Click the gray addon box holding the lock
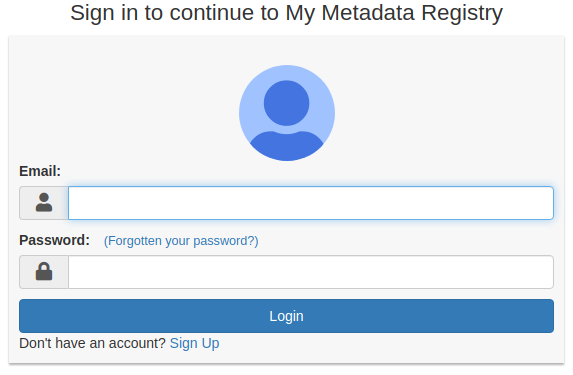Screen dimensions: 573x375 (x=44, y=272)
